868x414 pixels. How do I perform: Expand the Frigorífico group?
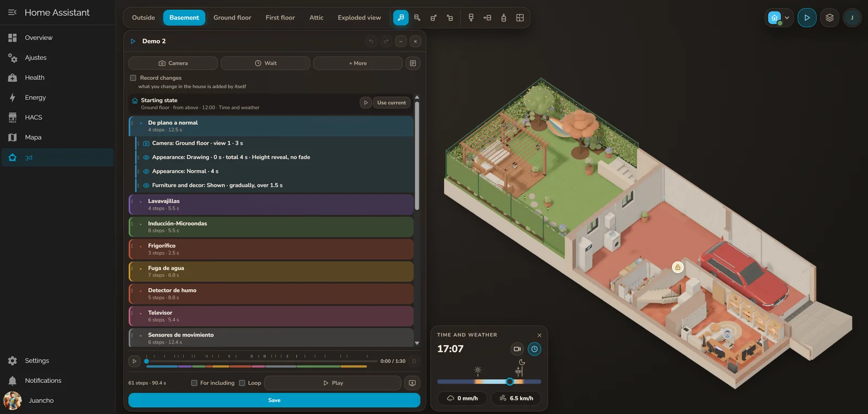[141, 246]
